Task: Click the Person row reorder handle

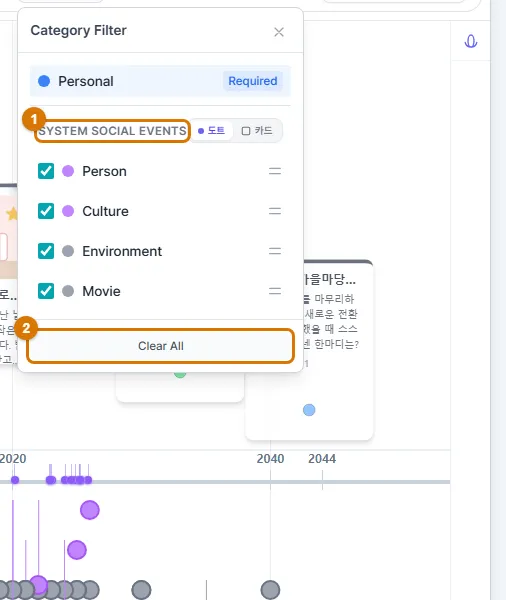Action: (x=275, y=171)
